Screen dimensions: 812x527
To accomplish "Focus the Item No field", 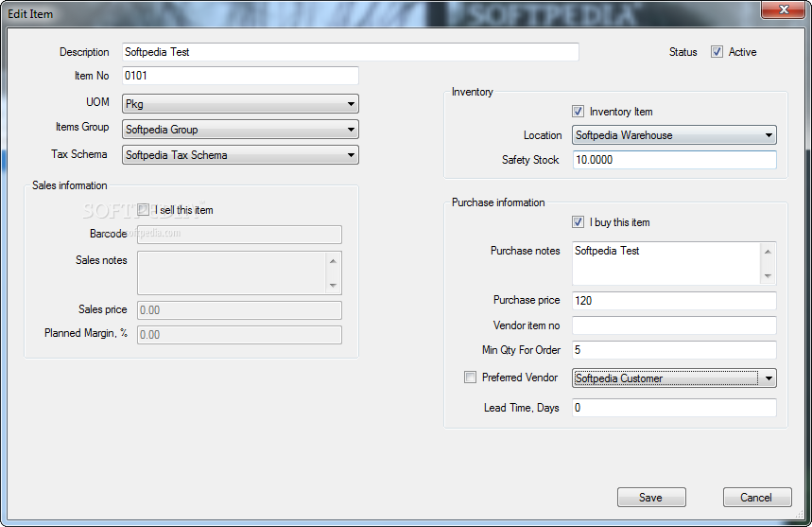I will point(240,76).
